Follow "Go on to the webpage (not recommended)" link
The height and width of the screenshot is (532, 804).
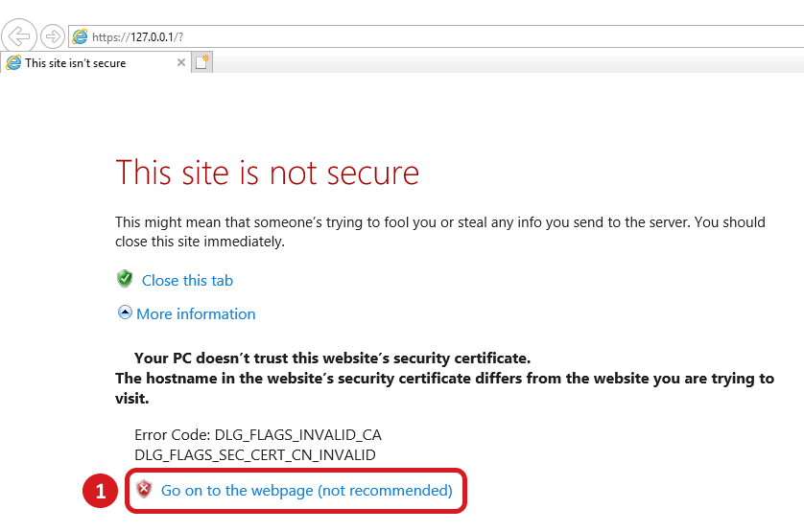(307, 491)
